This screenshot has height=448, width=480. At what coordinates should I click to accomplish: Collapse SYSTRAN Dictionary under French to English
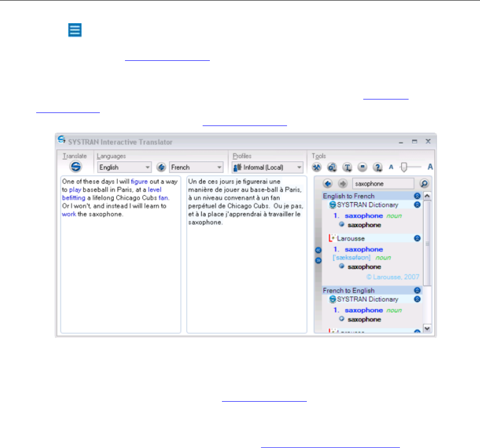[x=417, y=299]
